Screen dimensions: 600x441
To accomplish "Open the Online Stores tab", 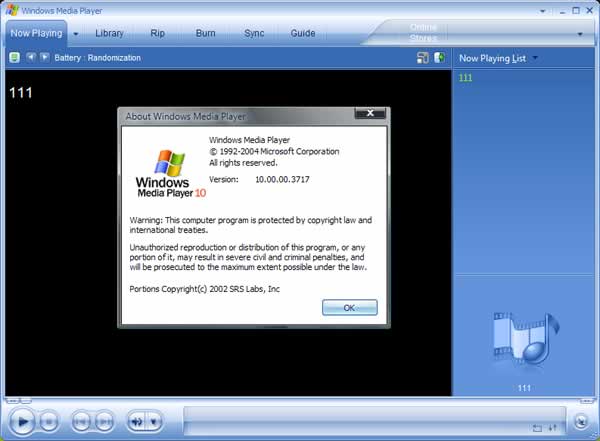I will [x=423, y=33].
